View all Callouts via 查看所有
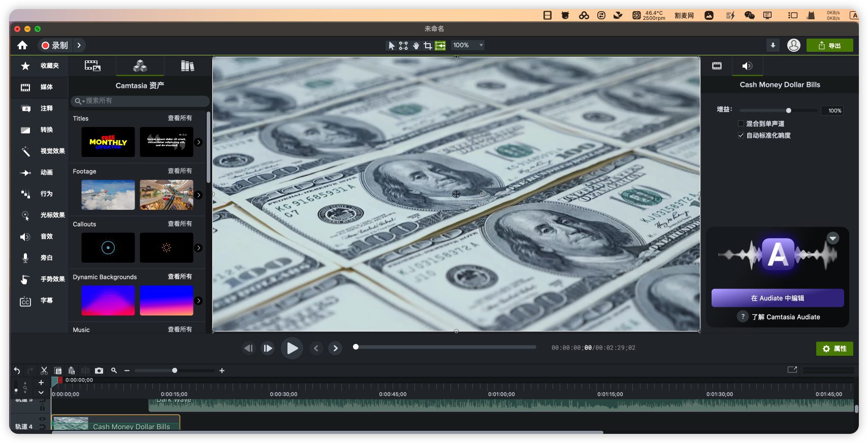 pos(180,224)
